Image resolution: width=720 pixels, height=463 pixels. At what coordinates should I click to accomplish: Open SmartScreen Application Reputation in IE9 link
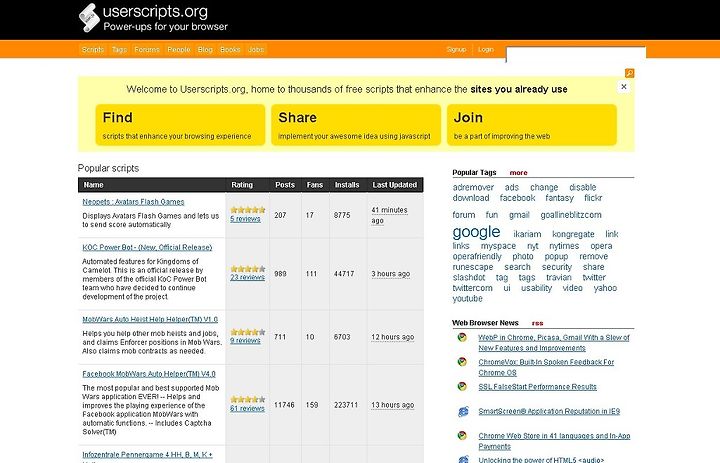click(x=549, y=411)
